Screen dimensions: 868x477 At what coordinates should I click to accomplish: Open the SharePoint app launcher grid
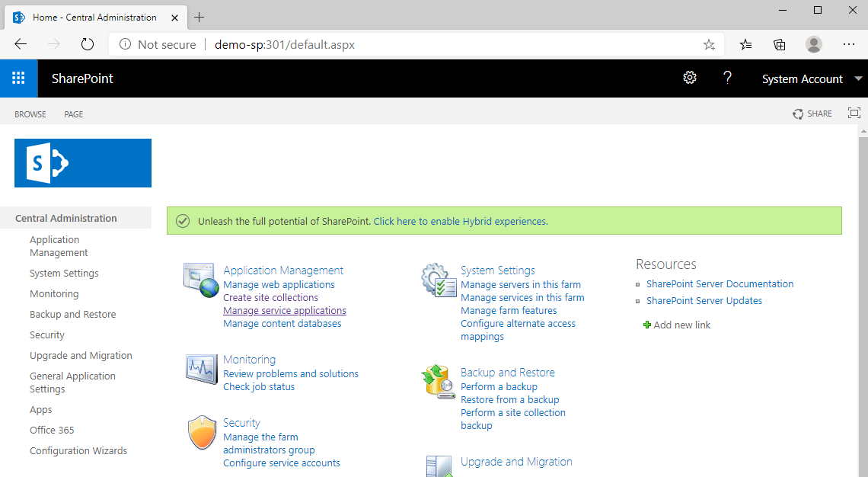pyautogui.click(x=18, y=78)
